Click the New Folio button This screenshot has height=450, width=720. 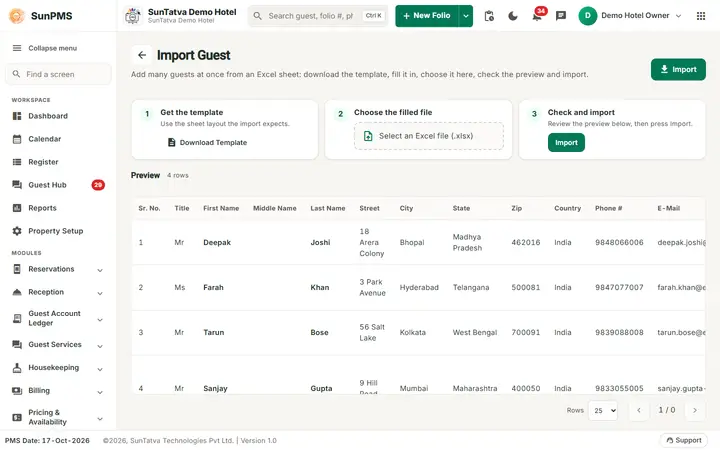(x=427, y=16)
